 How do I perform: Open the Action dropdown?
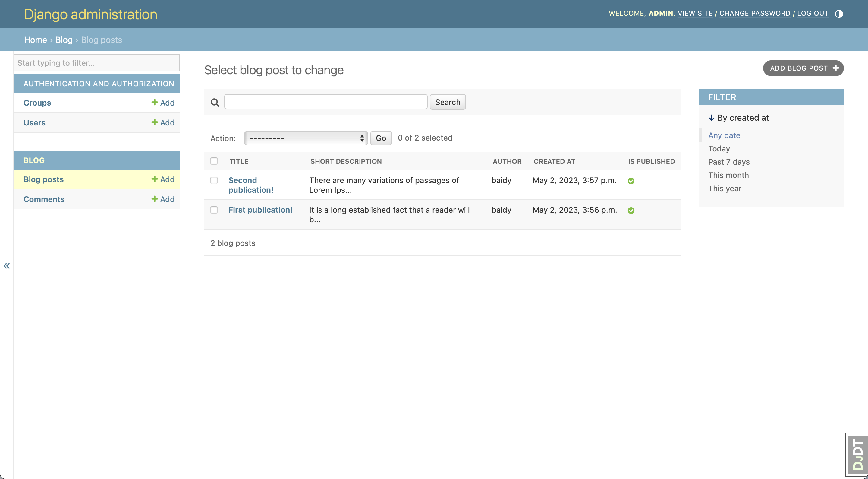tap(306, 138)
